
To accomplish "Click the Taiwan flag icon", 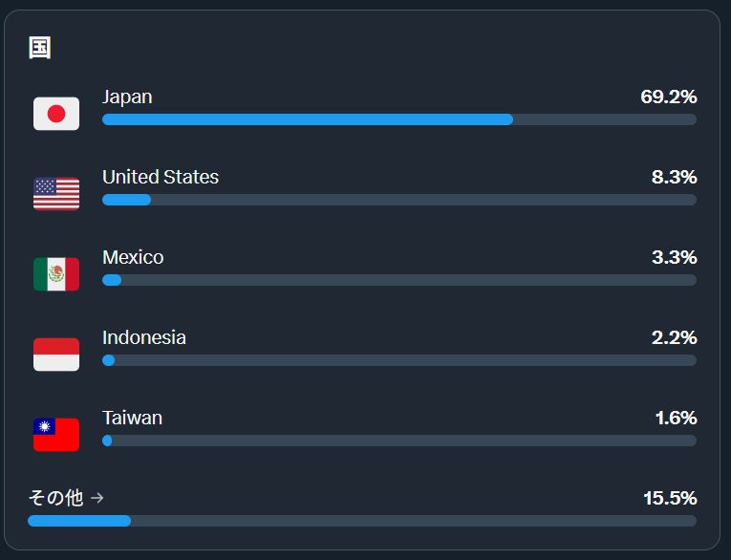I will [x=56, y=435].
